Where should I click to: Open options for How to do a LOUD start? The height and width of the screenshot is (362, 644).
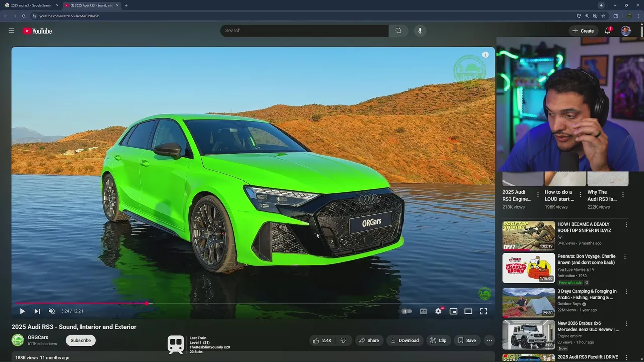pos(580,195)
